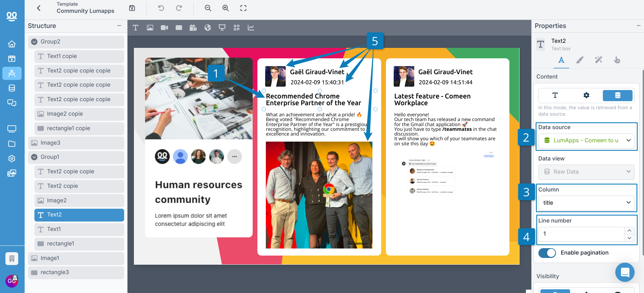Select the rectangle3 layer
This screenshot has height=293, width=644.
(x=76, y=272)
